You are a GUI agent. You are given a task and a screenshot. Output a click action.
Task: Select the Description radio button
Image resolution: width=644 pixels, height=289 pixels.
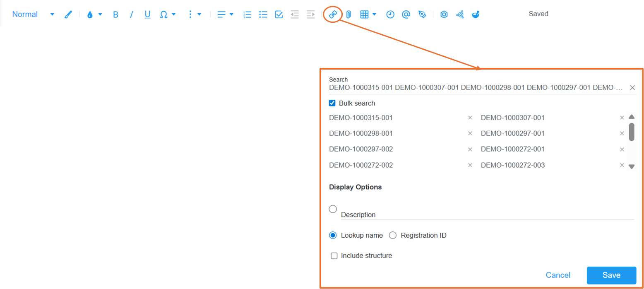pyautogui.click(x=333, y=209)
